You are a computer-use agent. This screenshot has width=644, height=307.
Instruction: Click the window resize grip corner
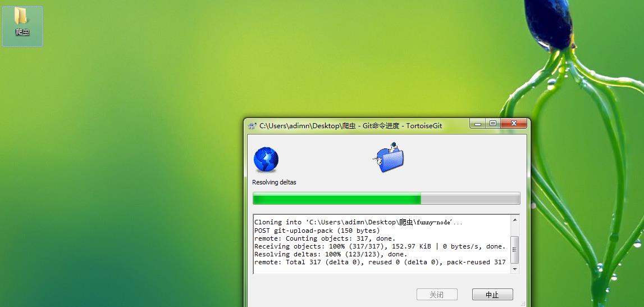(x=523, y=304)
